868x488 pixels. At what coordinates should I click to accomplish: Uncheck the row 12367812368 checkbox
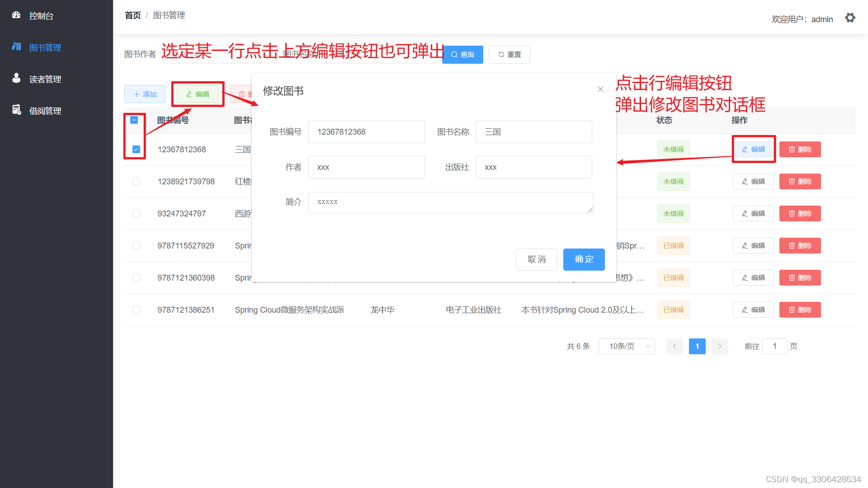coord(136,150)
